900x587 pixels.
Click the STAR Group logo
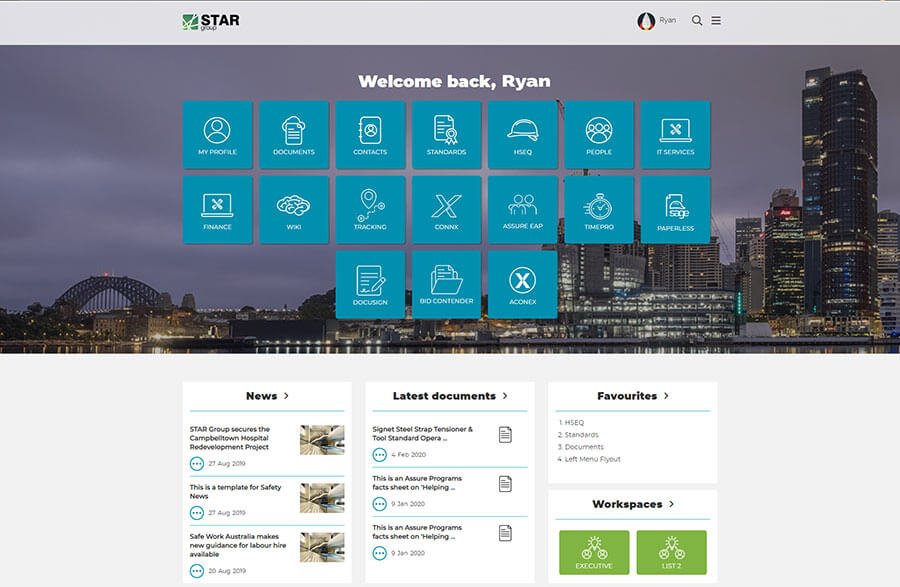pos(211,21)
